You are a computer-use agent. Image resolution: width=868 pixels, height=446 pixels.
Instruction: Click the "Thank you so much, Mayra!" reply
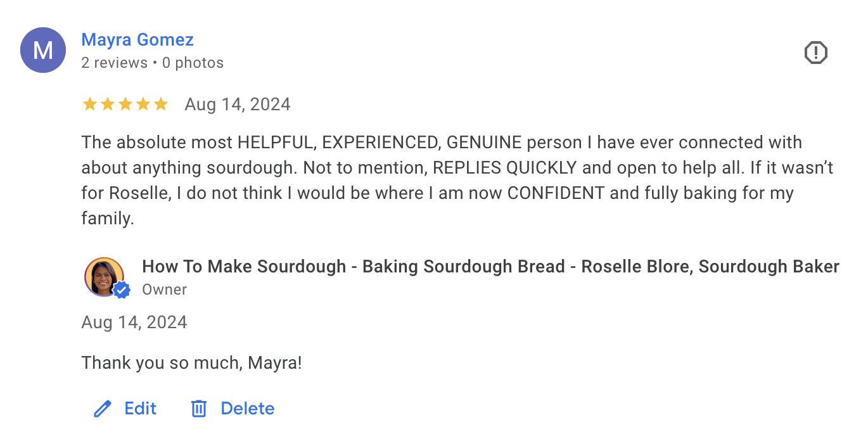coord(191,363)
